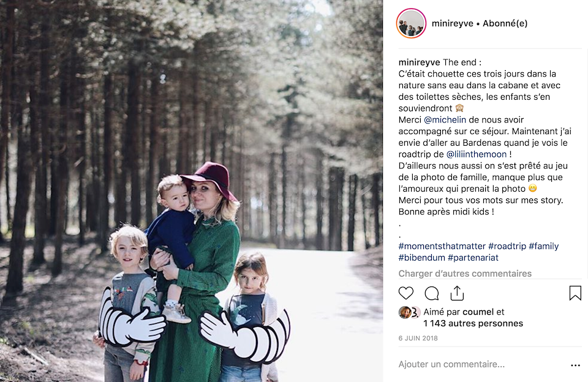Open the #partenariat hashtag
This screenshot has width=588, height=382.
473,258
